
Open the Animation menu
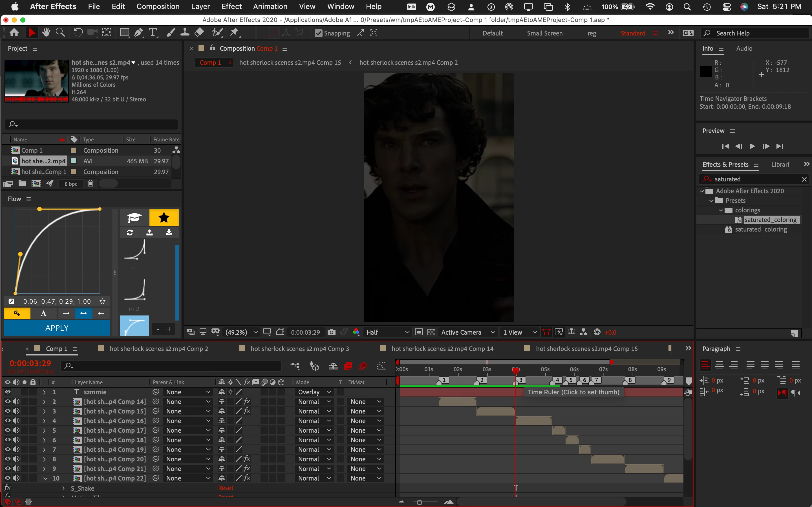[270, 6]
